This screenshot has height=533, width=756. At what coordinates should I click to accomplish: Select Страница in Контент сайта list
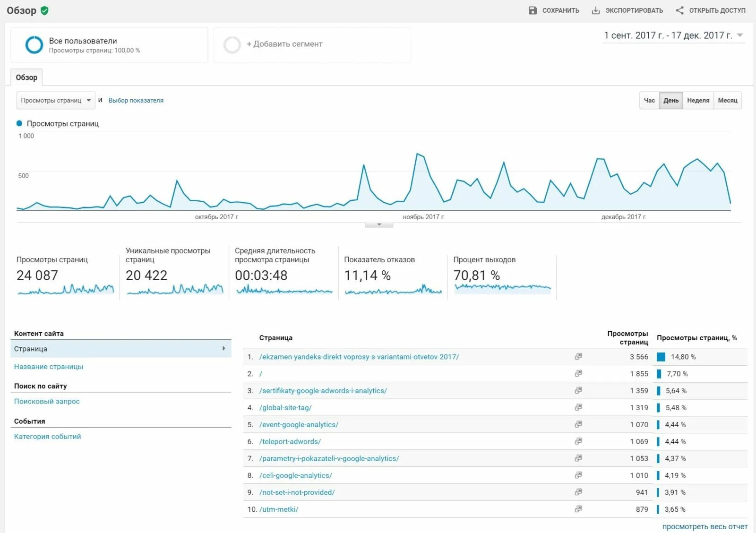pos(121,349)
